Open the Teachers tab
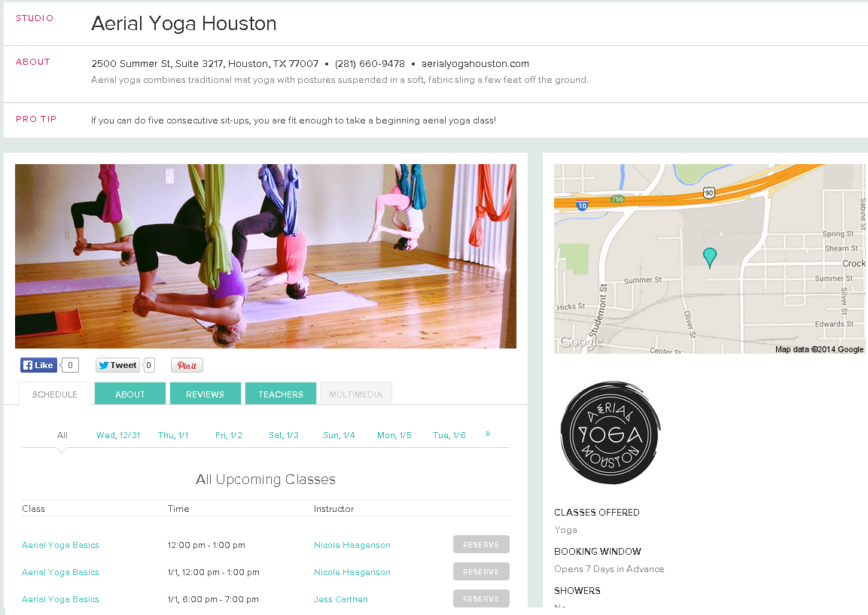 (x=281, y=394)
